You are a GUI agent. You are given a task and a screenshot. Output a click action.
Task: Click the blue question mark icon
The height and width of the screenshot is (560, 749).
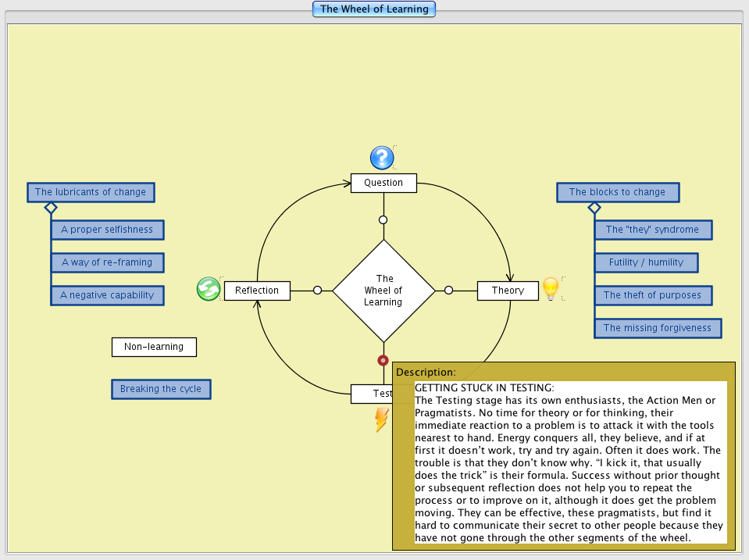tap(381, 158)
